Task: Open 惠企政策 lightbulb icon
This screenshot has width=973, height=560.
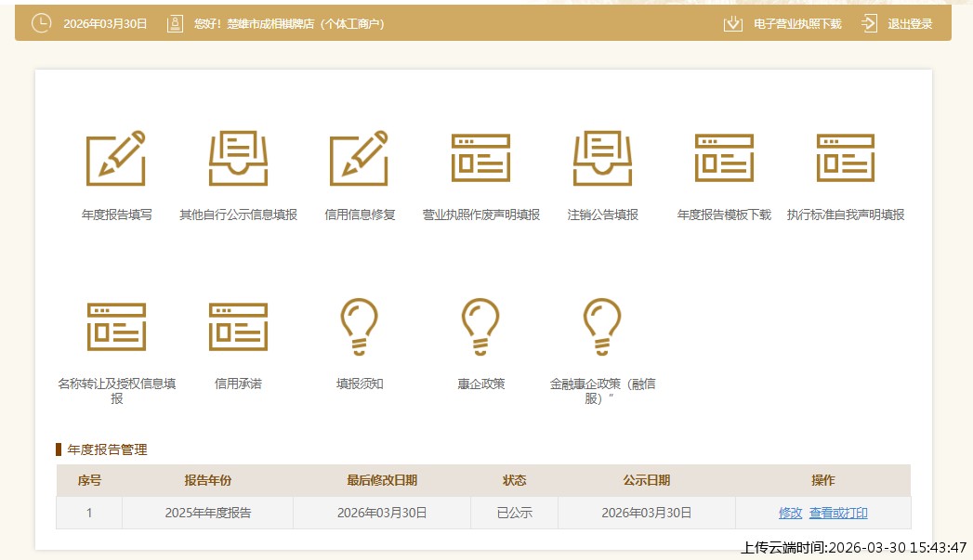Action: [x=480, y=327]
